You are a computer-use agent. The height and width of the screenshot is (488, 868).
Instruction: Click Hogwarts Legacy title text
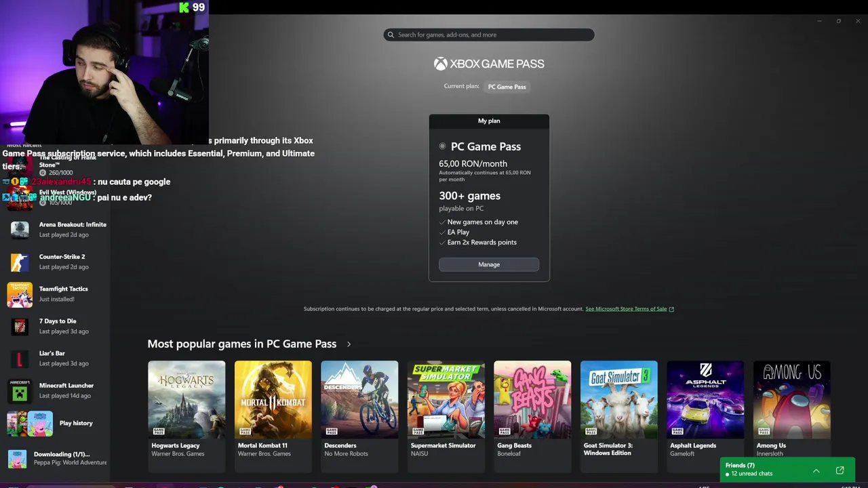175,445
